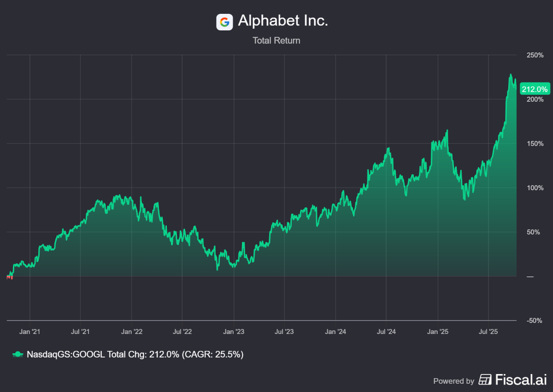Click the Powered by text
This screenshot has width=553, height=392.
tap(453, 381)
